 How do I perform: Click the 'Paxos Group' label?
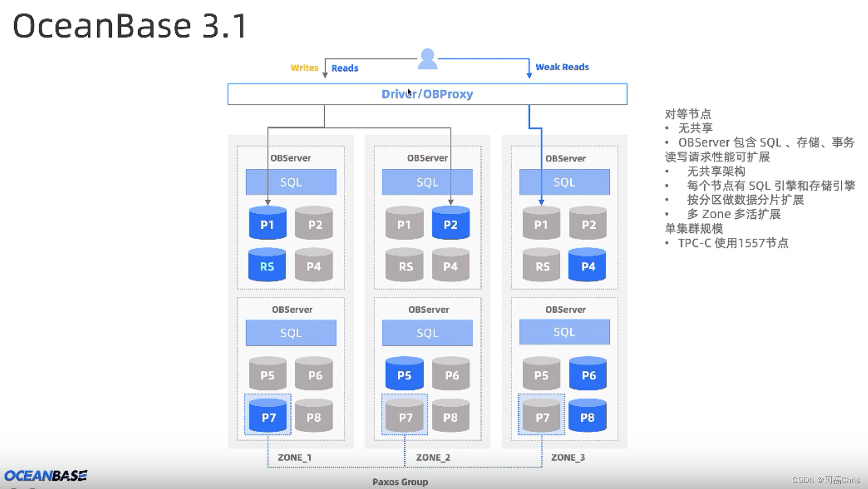(400, 482)
